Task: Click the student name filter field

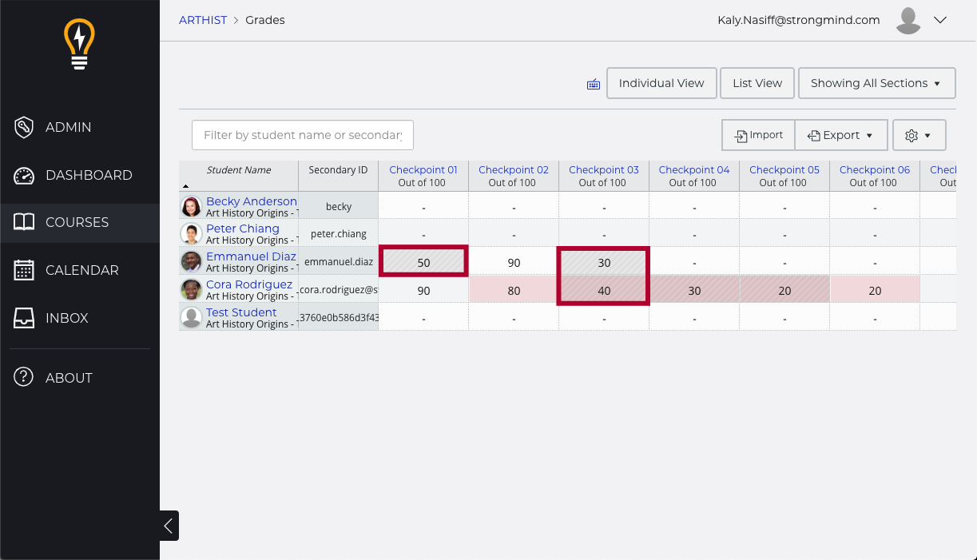Action: click(x=302, y=135)
